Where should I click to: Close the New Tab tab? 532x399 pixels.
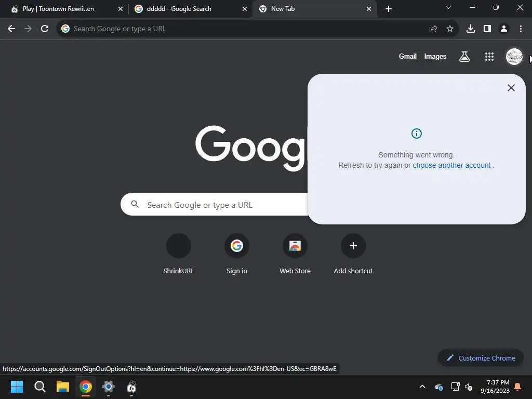[369, 9]
